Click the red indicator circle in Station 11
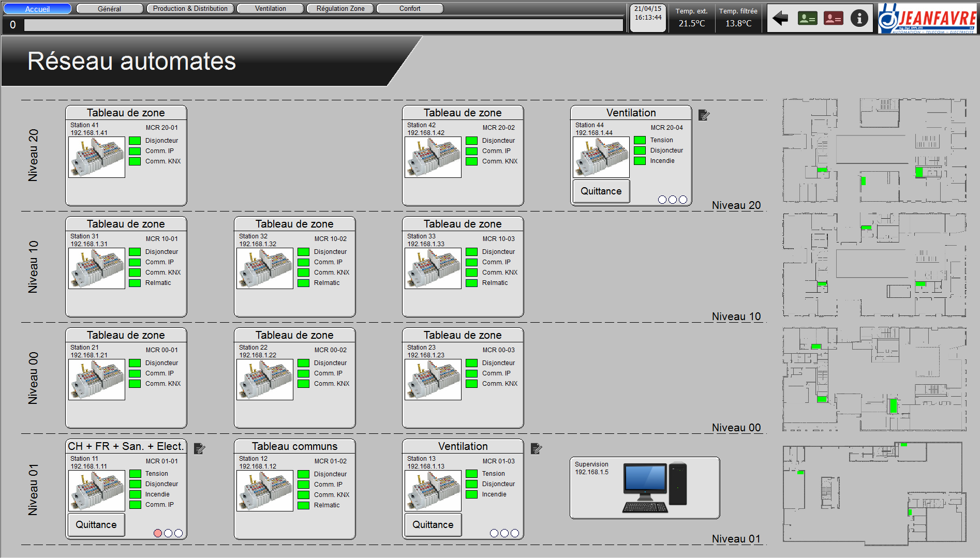 pyautogui.click(x=158, y=533)
